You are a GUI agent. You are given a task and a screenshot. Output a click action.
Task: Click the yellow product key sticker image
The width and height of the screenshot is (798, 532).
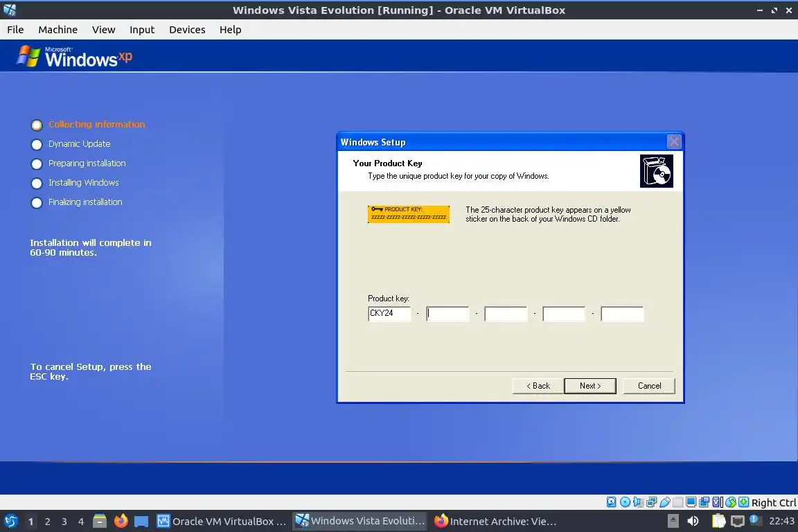point(409,214)
